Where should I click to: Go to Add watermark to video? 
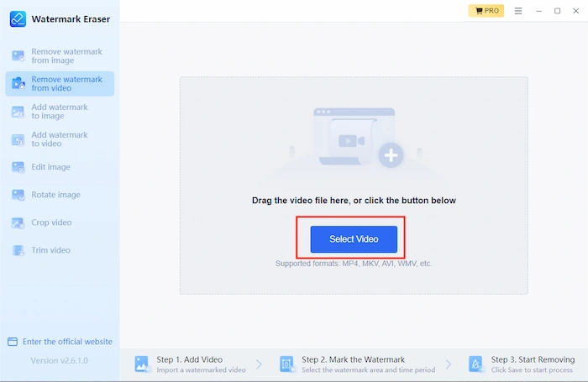pyautogui.click(x=60, y=139)
